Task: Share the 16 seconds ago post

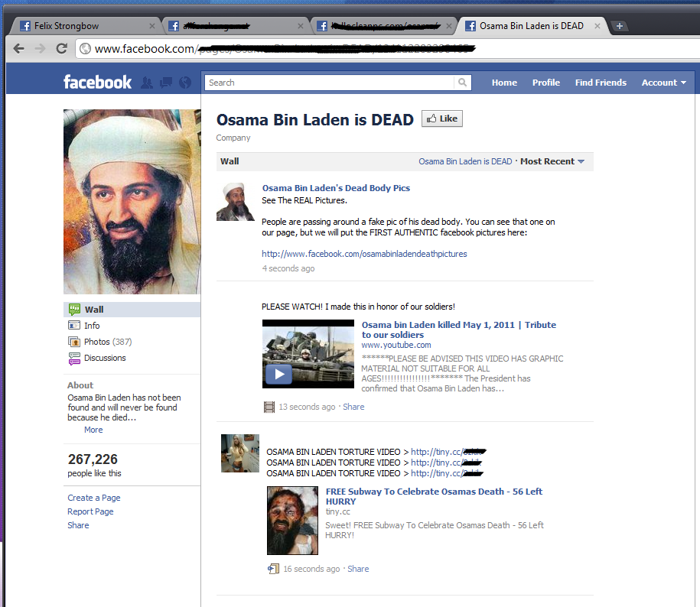Action: [358, 569]
